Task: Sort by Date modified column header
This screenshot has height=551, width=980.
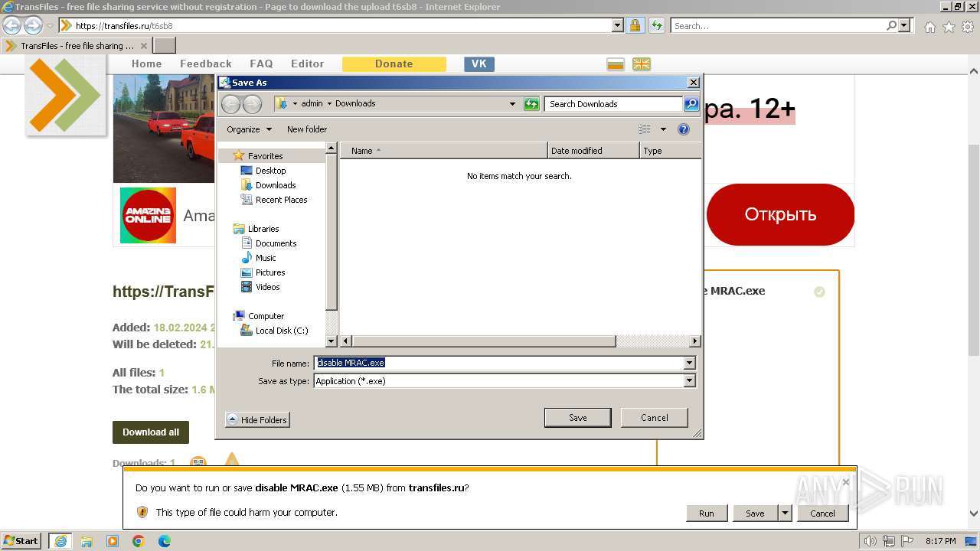Action: 593,151
